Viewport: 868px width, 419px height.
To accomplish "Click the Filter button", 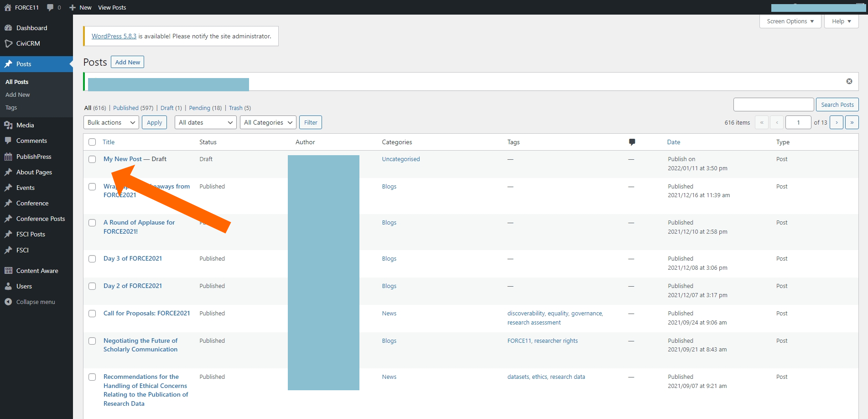I will (311, 122).
